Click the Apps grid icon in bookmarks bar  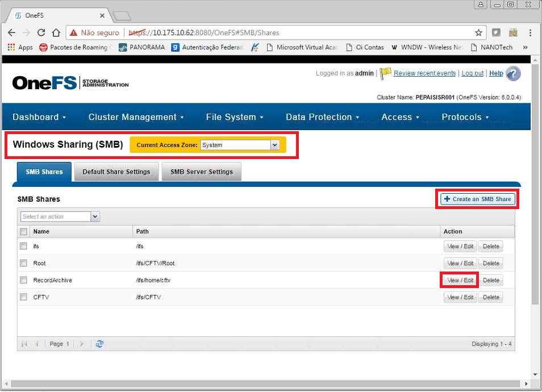coord(11,47)
